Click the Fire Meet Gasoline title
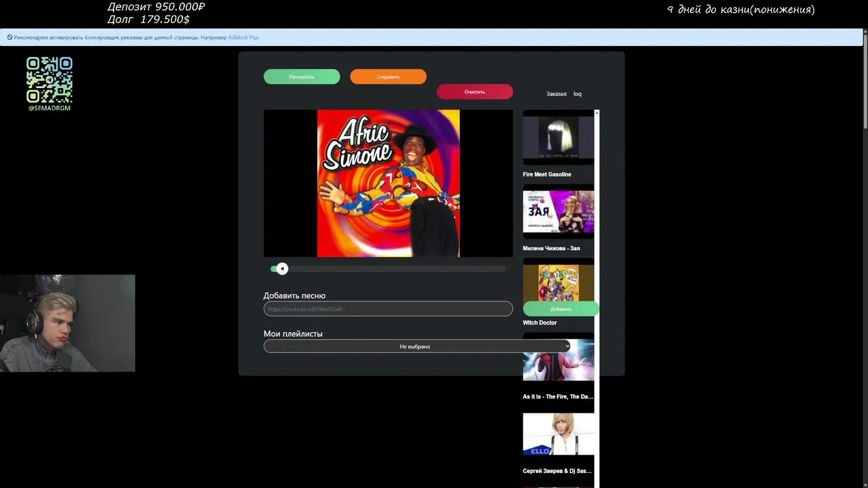This screenshot has width=868, height=488. coord(547,175)
